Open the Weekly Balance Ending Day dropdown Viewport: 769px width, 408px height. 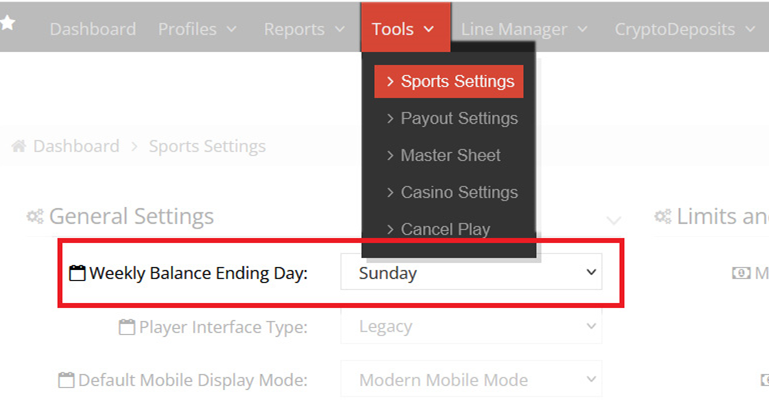(471, 272)
